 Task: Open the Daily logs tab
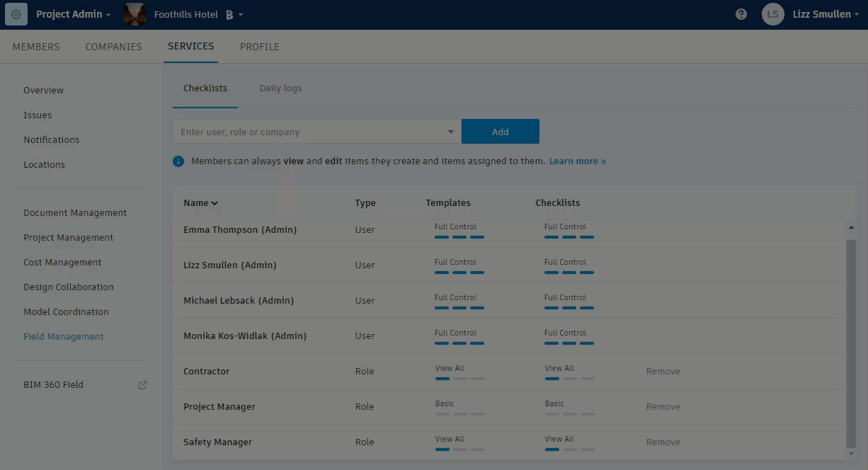click(280, 88)
